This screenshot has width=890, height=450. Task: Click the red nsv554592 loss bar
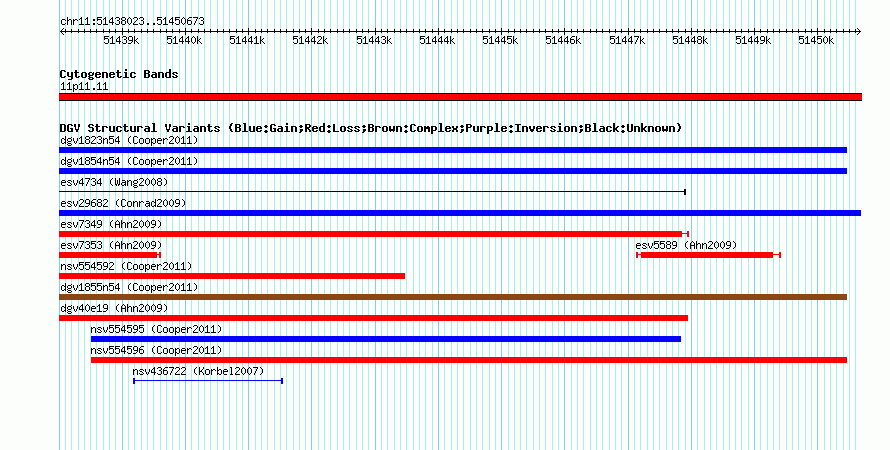click(232, 276)
